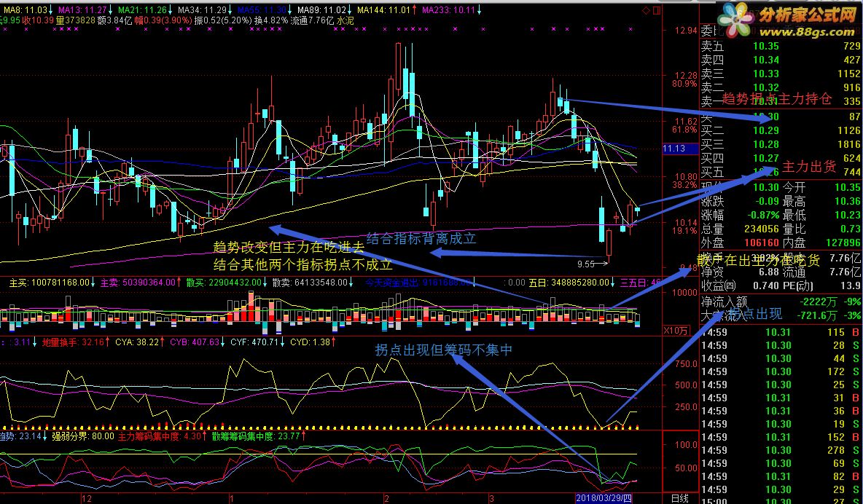Click month marker 3 on the time axis
The image size is (863, 504).
(491, 498)
